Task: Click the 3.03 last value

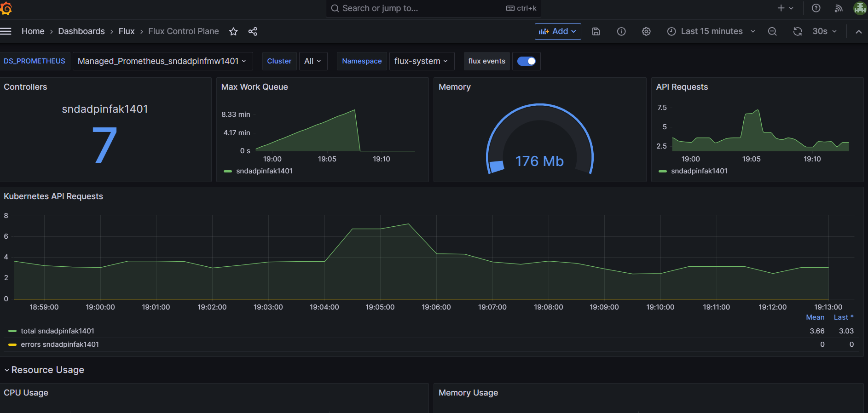Action: pyautogui.click(x=846, y=331)
